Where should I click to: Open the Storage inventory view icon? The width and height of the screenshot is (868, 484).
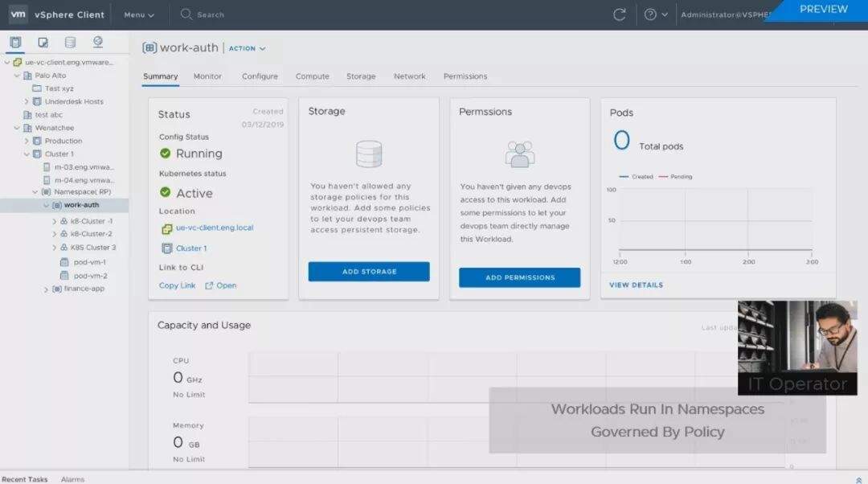tap(70, 42)
